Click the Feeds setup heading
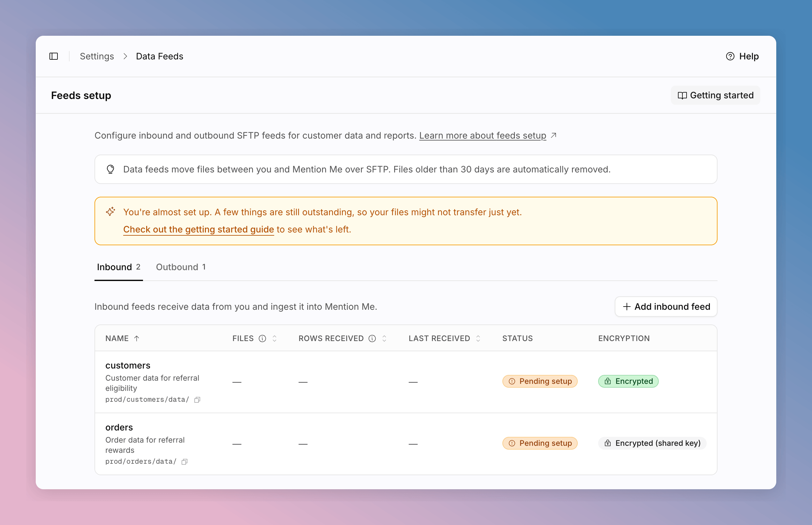This screenshot has height=525, width=812. point(81,95)
